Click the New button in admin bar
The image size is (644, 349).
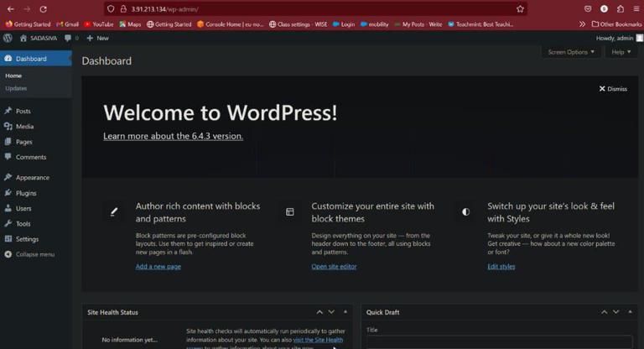point(98,39)
